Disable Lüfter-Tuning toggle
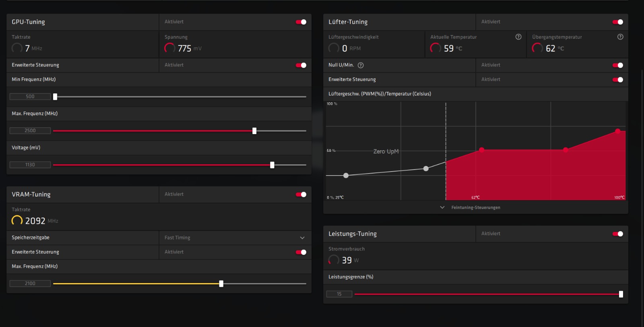This screenshot has width=644, height=327. (x=618, y=22)
